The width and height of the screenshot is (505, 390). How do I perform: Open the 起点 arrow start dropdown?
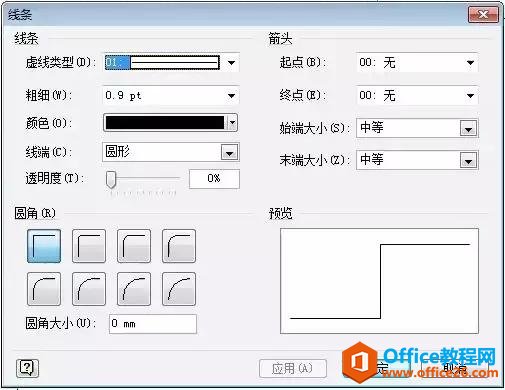(470, 63)
